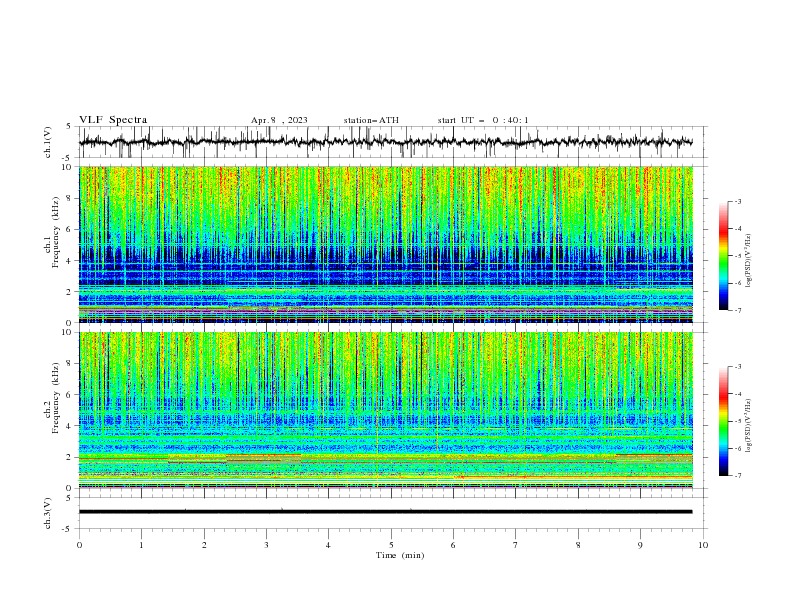This screenshot has height=612, width=792.
Task: Click the 'ch.1(V)' waveform axis label
Action: (48, 142)
